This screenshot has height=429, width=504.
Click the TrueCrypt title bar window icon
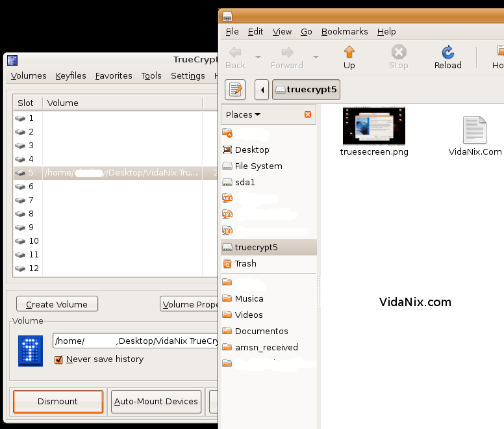pyautogui.click(x=12, y=60)
